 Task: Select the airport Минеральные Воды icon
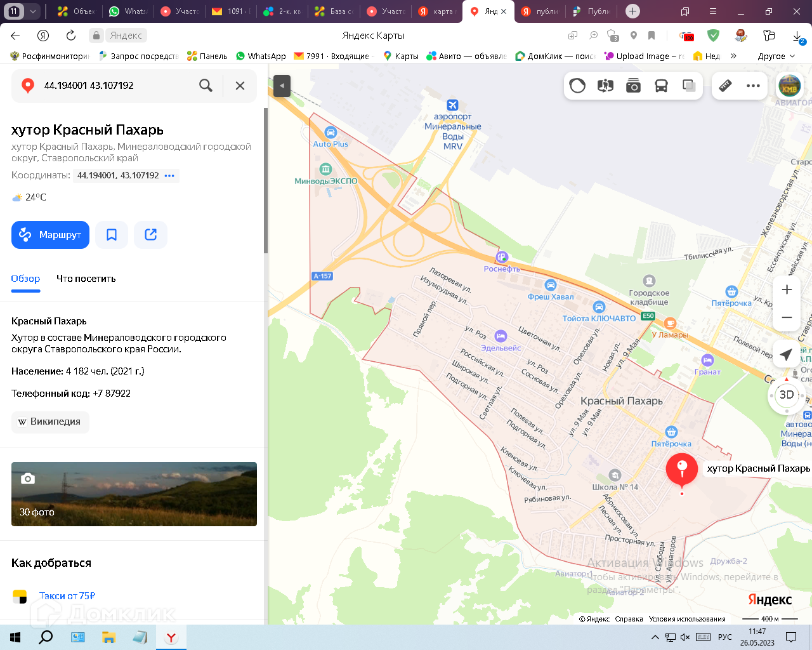[x=452, y=105]
